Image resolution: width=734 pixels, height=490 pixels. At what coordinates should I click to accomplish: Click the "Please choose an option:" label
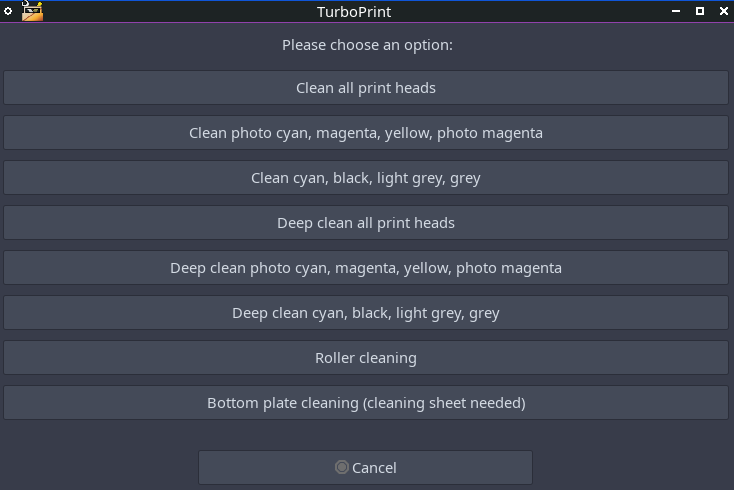pyautogui.click(x=367, y=45)
